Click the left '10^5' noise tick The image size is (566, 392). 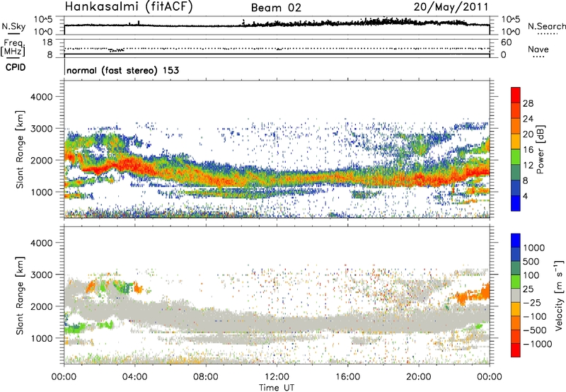pos(43,20)
